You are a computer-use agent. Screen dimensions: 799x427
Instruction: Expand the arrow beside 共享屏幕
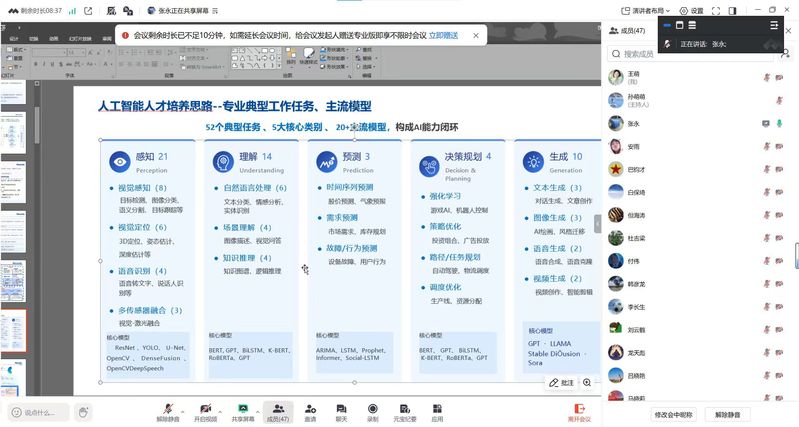click(x=259, y=408)
